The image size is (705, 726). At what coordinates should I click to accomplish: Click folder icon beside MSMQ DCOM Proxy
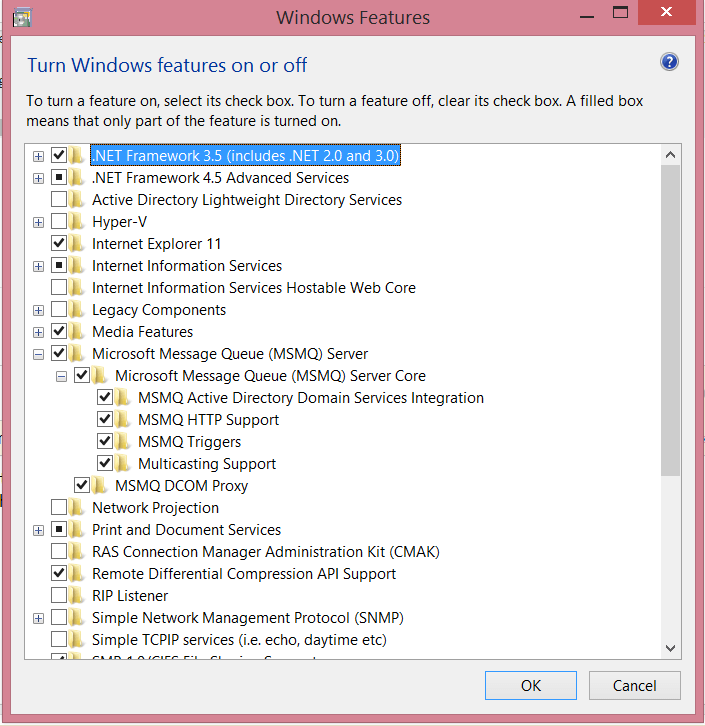point(99,485)
